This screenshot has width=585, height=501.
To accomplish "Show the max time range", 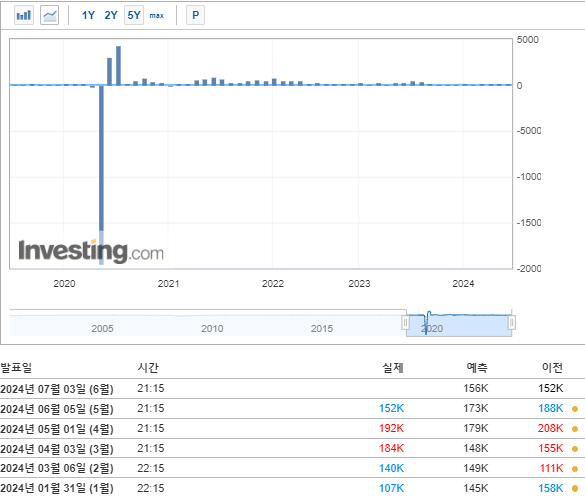I will [157, 16].
